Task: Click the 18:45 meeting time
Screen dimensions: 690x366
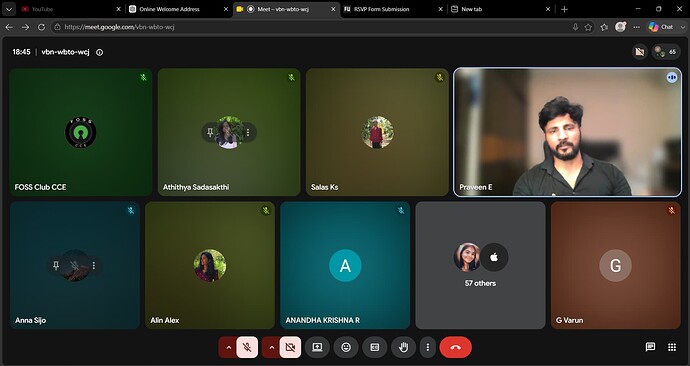Action: click(21, 52)
